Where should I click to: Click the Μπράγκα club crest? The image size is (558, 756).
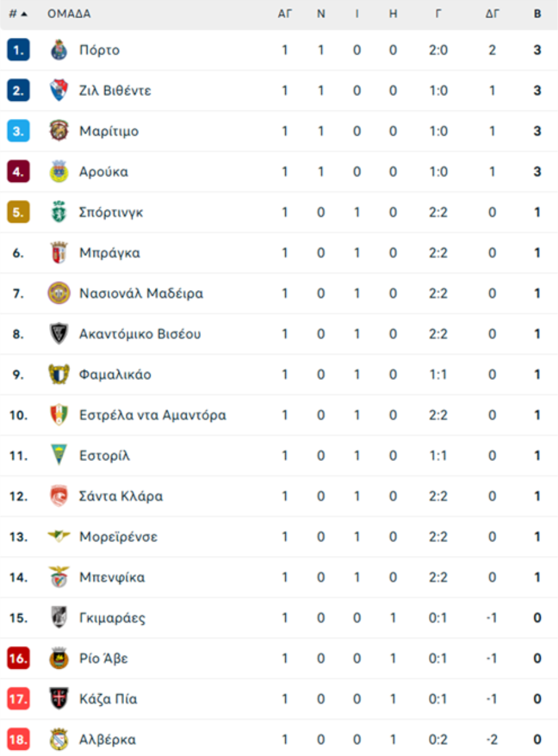point(59,253)
